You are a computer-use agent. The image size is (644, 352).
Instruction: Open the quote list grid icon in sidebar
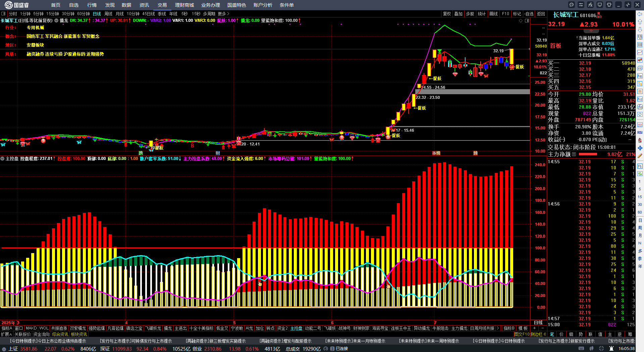point(640,45)
